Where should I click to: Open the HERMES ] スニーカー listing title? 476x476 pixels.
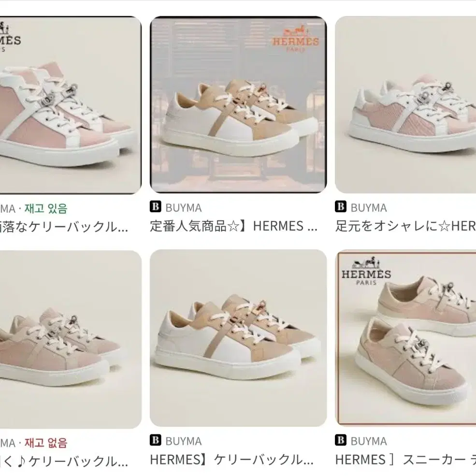click(405, 460)
